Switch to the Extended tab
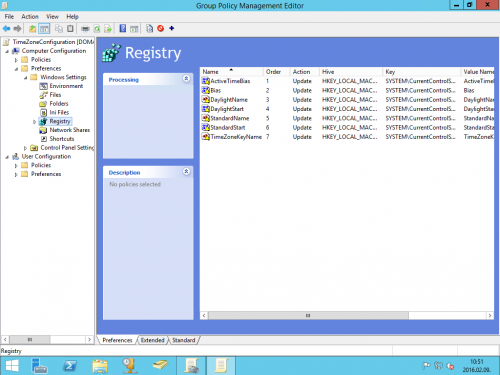 153,340
